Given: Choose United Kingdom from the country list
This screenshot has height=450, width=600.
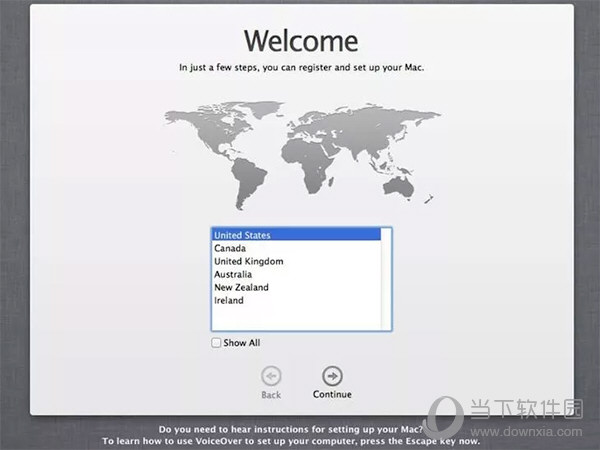Looking at the screenshot, I should (x=249, y=261).
